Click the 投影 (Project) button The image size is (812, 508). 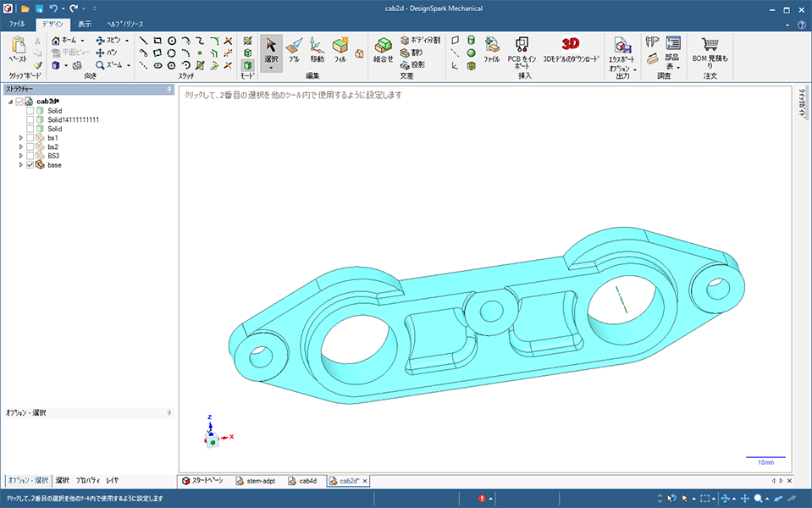(417, 64)
